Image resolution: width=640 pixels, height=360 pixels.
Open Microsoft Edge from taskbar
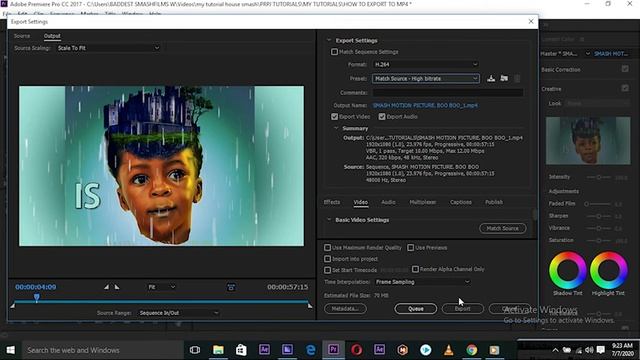click(311, 350)
